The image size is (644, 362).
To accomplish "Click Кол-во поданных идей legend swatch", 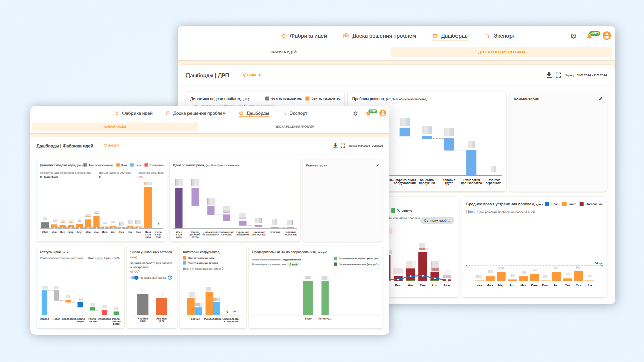I will tap(185, 258).
